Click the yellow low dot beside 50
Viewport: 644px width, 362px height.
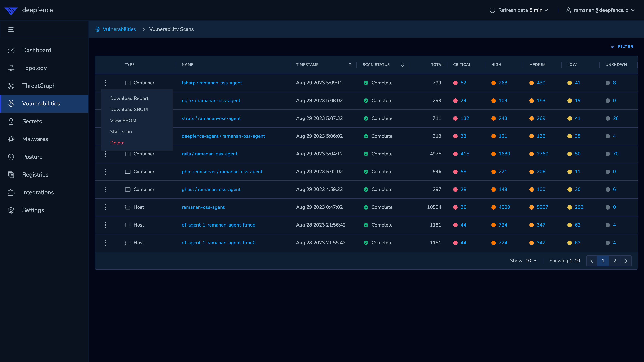570,154
